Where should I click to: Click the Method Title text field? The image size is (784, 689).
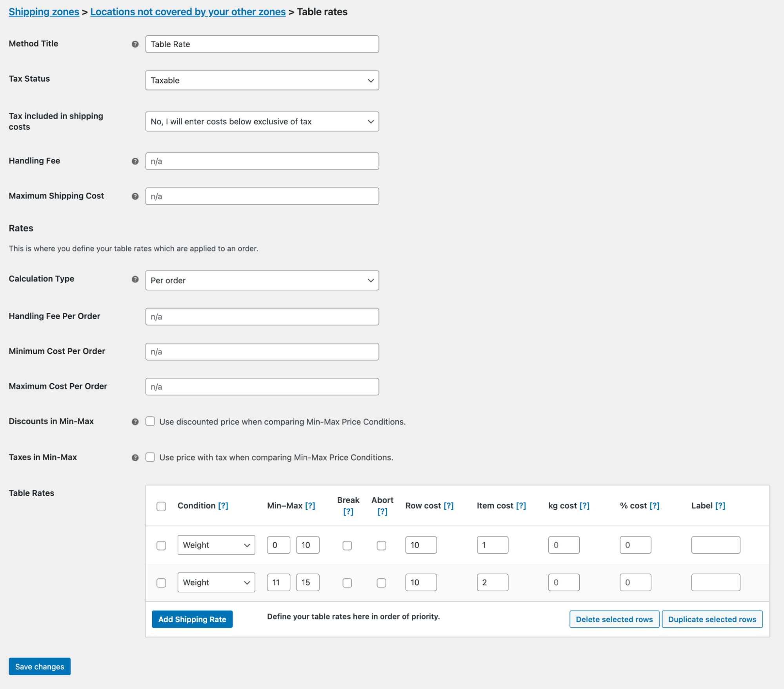pyautogui.click(x=262, y=44)
